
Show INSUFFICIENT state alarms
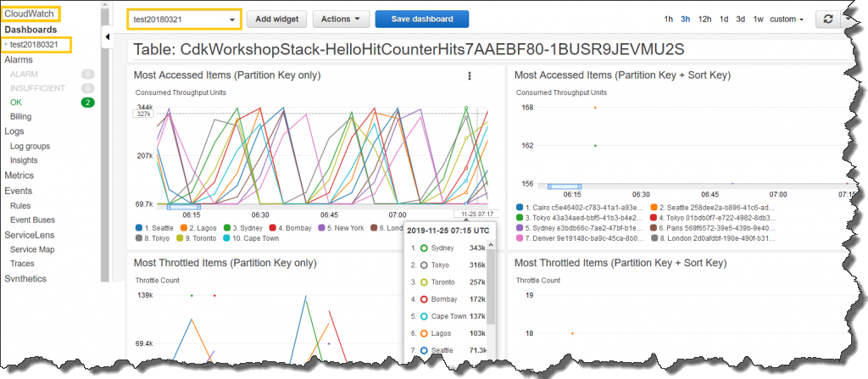click(x=37, y=88)
